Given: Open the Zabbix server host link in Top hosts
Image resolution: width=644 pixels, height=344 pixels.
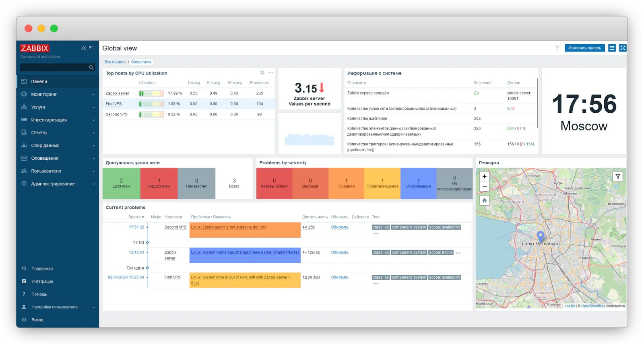Looking at the screenshot, I should (x=118, y=93).
